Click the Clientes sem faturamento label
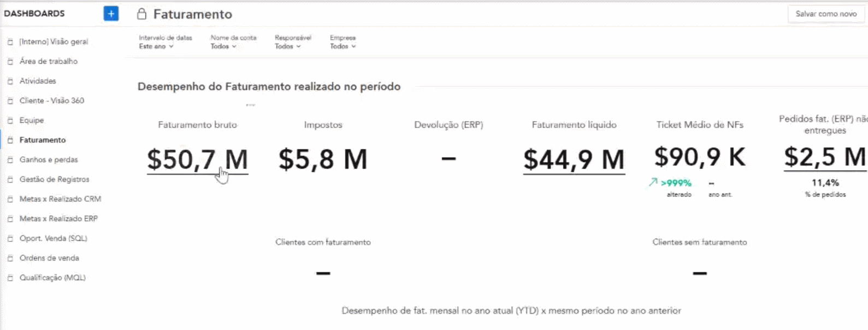Viewport: 868px width, 330px height. pyautogui.click(x=700, y=242)
